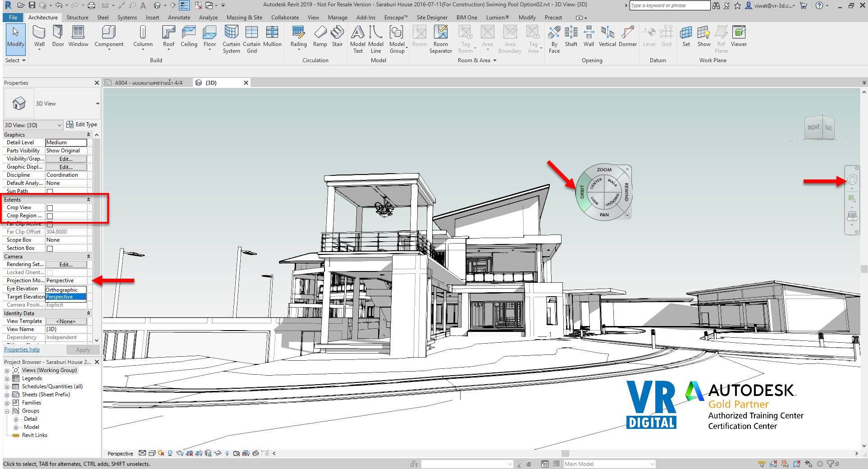
Task: Select the Door tool
Action: pyautogui.click(x=58, y=37)
